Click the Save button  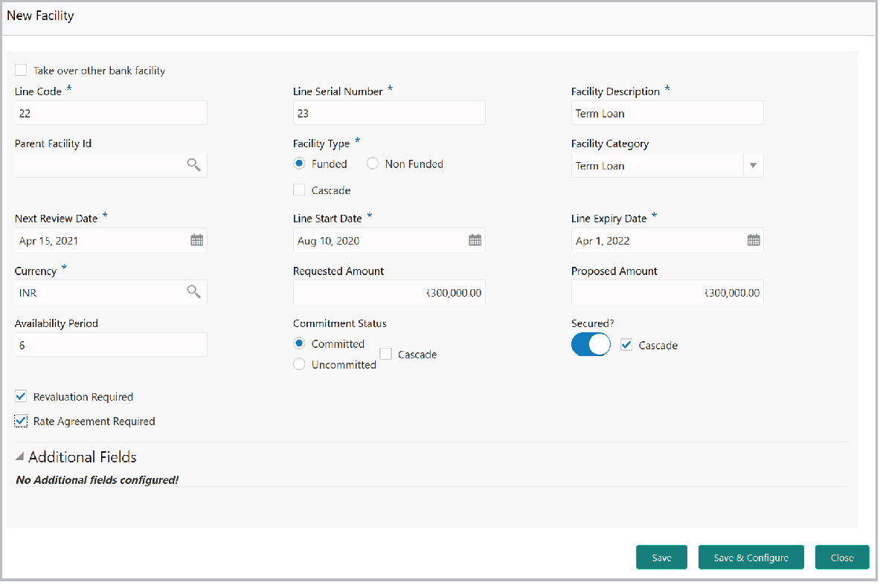click(x=662, y=557)
